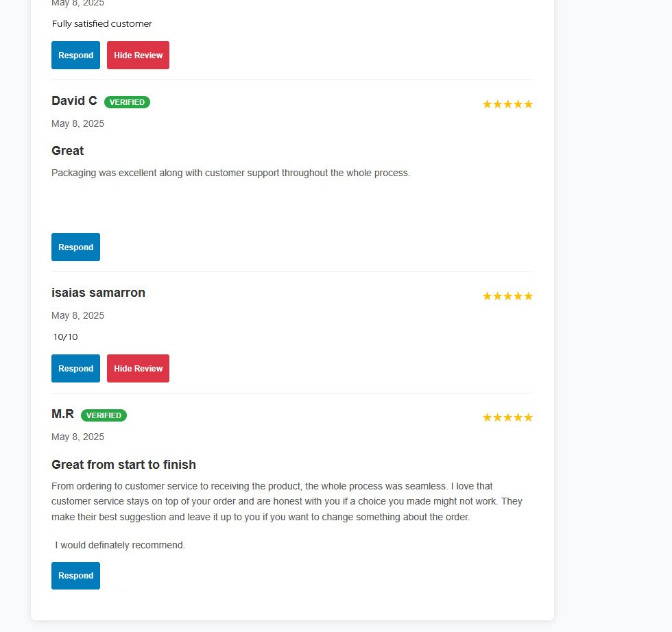The width and height of the screenshot is (672, 632).
Task: Click the VERIFIED badge next to M.R
Action: click(x=104, y=415)
